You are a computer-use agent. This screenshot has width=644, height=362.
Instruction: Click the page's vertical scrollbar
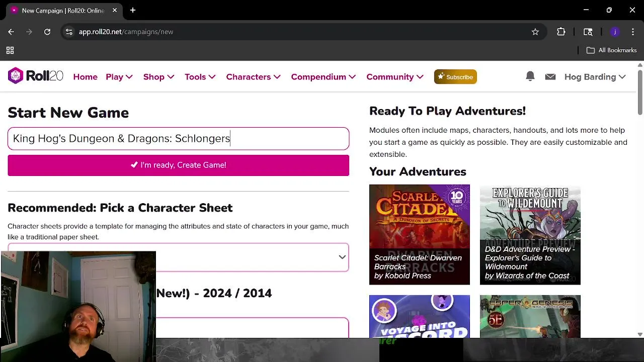(640, 93)
